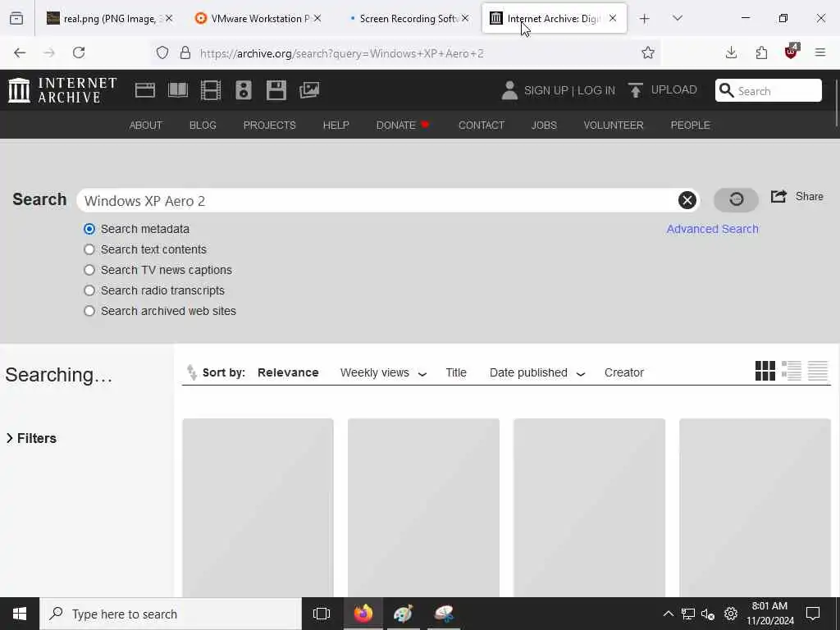Open the Web (Wayback Machine) media icon
840x630 pixels.
[144, 90]
